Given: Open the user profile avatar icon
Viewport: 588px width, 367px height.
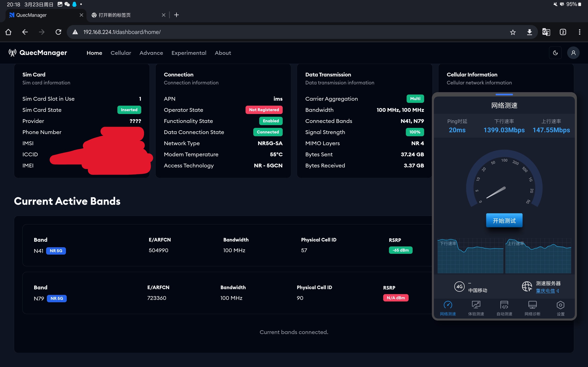Looking at the screenshot, I should [573, 53].
